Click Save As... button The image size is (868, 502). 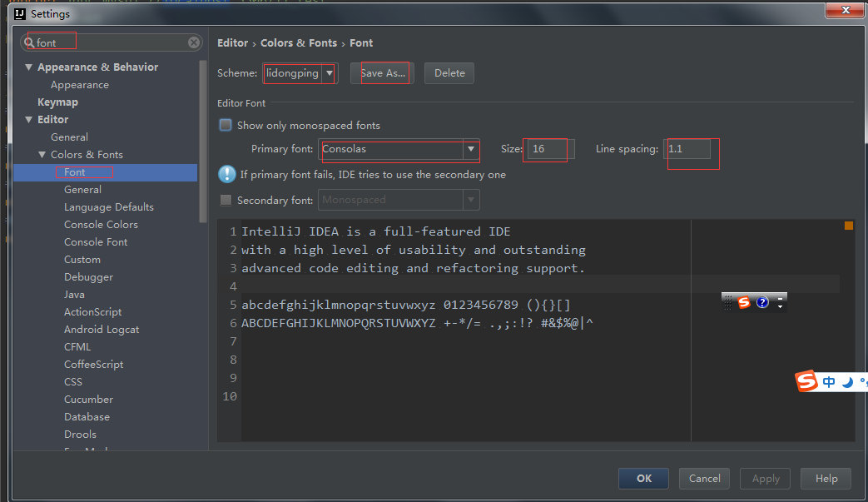pos(383,73)
